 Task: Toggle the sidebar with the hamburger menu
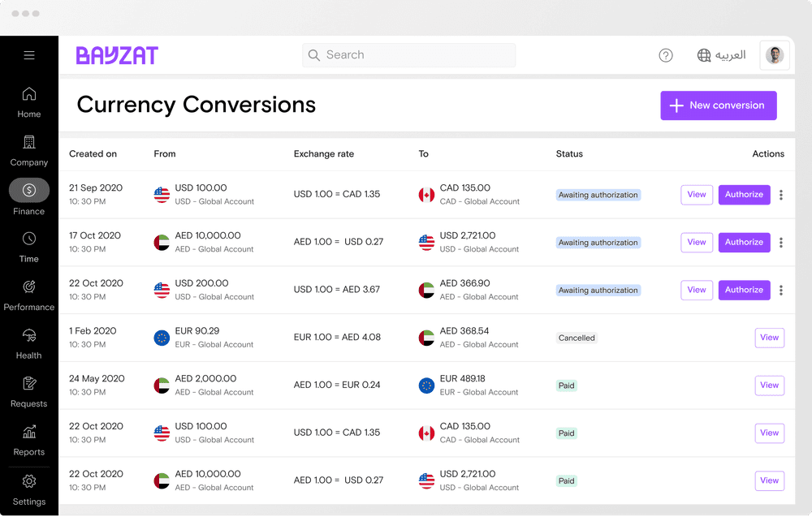[x=29, y=55]
